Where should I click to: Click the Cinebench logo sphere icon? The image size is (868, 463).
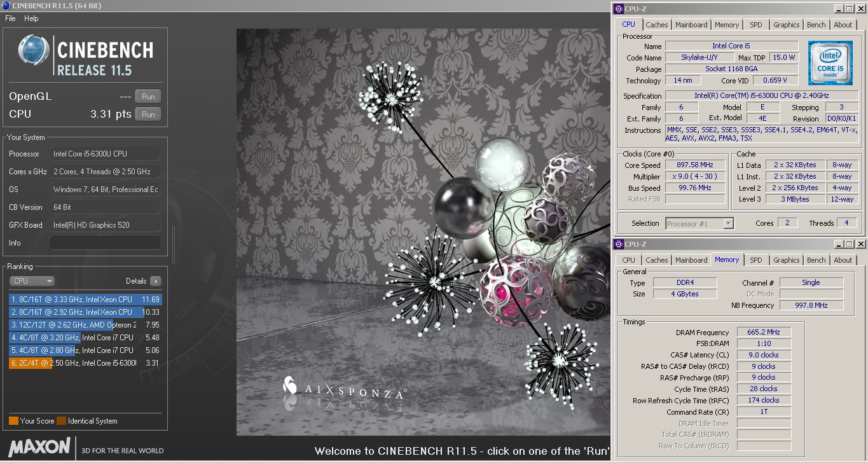tap(34, 50)
